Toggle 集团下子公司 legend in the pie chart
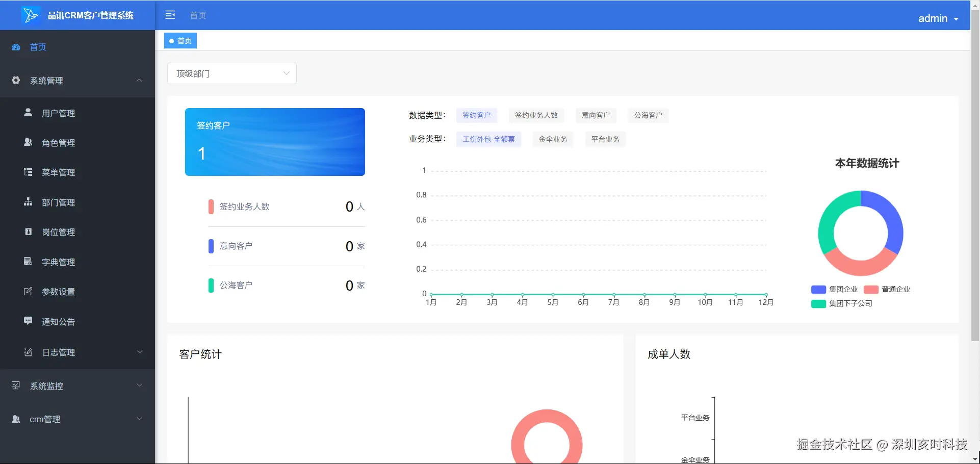This screenshot has width=980, height=464. (x=842, y=303)
